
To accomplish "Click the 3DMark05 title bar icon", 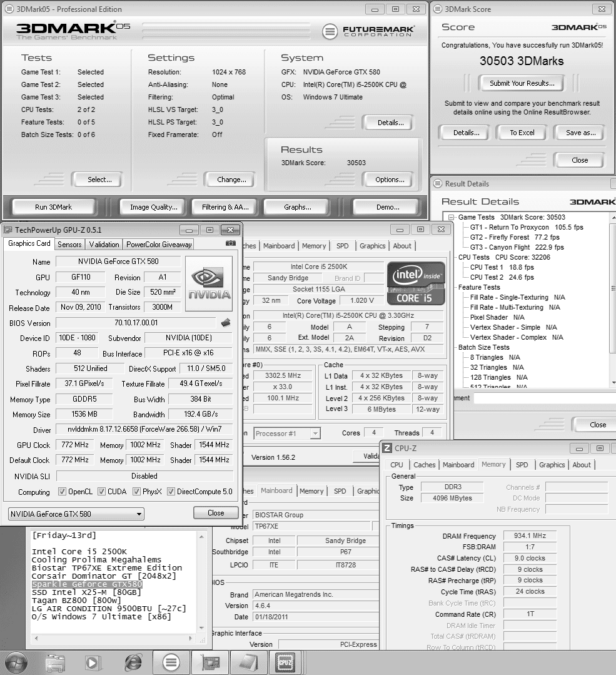I will [9, 9].
